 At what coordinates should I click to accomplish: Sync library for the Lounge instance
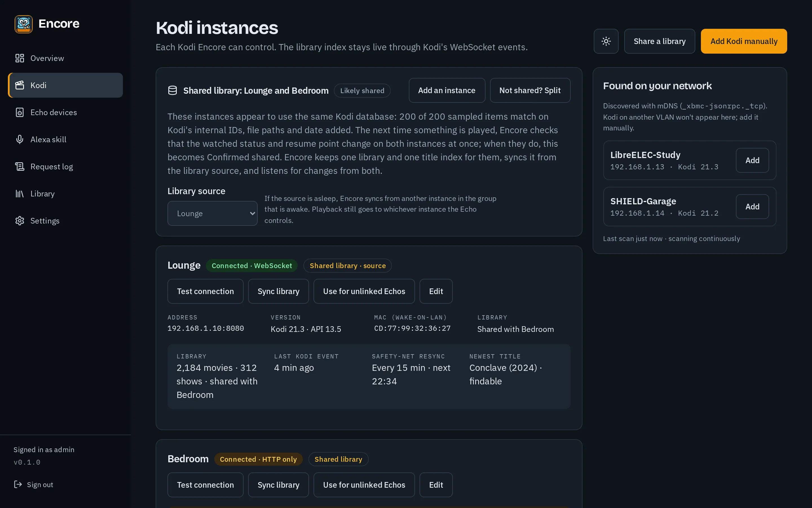pyautogui.click(x=279, y=291)
